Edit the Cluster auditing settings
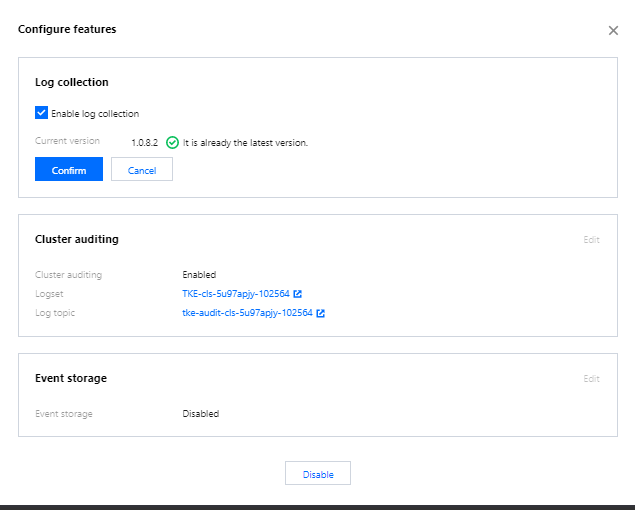The height and width of the screenshot is (510, 635). point(592,240)
